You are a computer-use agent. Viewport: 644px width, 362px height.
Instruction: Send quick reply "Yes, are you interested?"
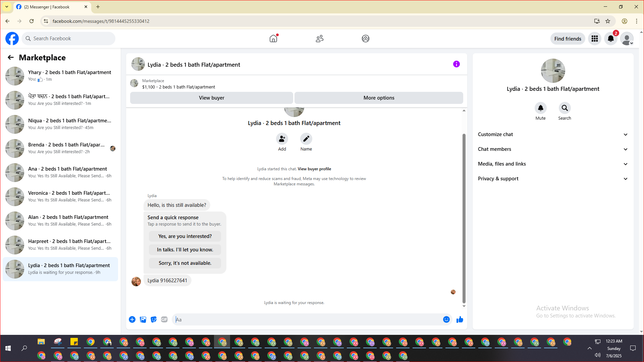pos(185,236)
